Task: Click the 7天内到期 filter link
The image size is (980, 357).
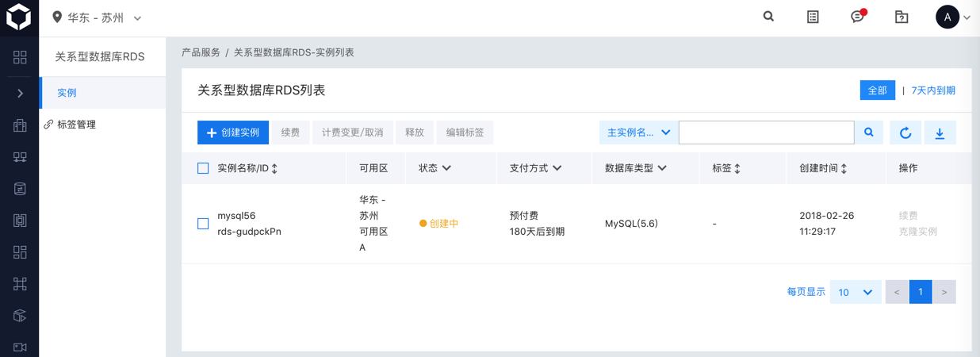Action: click(933, 90)
